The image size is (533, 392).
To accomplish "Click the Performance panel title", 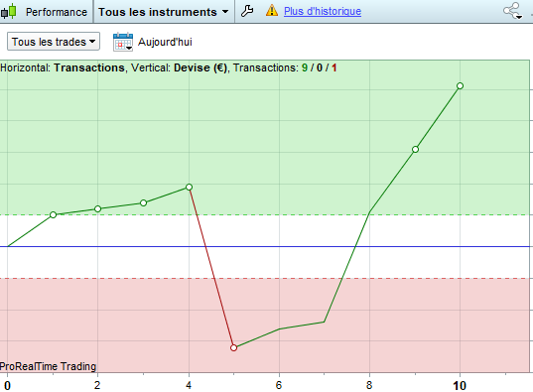I will click(57, 12).
